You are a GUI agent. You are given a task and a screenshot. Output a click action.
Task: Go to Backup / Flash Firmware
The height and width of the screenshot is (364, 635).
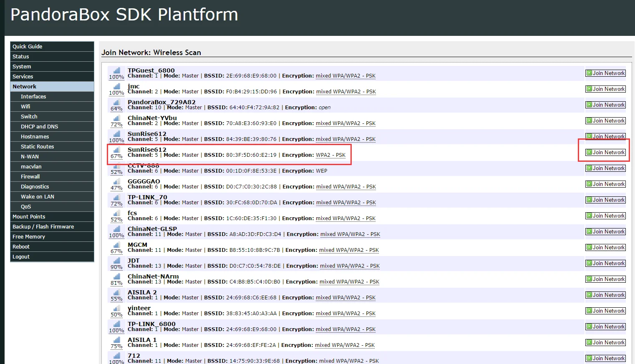[x=52, y=227]
